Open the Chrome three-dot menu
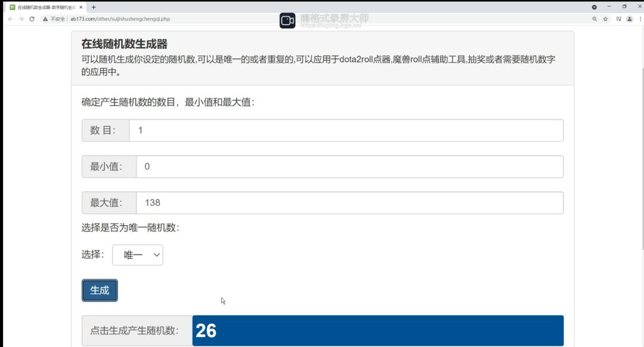 coord(640,19)
